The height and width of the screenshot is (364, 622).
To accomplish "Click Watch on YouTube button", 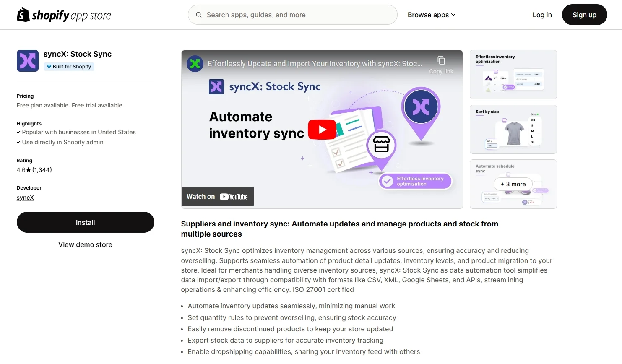I will [x=217, y=197].
